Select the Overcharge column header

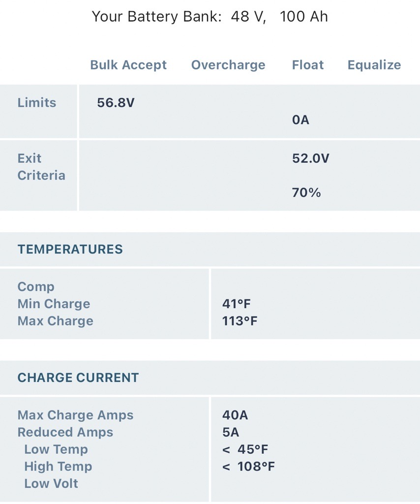(228, 65)
